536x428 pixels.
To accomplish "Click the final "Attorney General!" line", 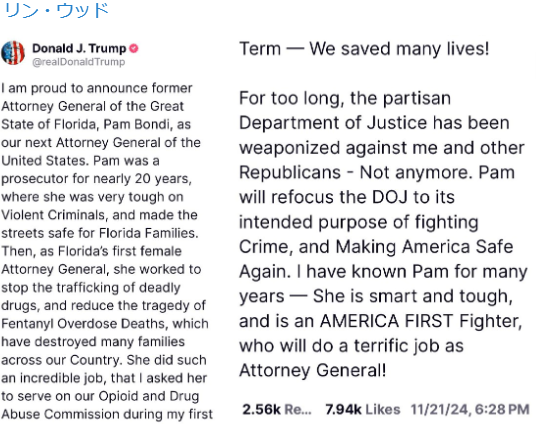I will coord(313,371).
